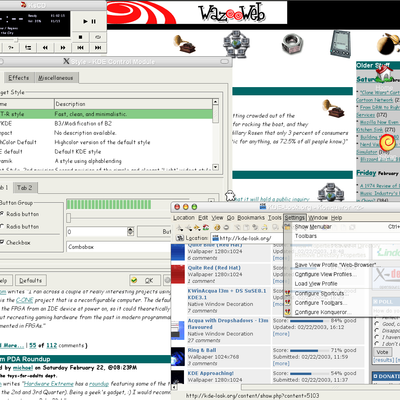Click the KsCD question-mark random button
This screenshot has height=400, width=400.
(11, 48)
